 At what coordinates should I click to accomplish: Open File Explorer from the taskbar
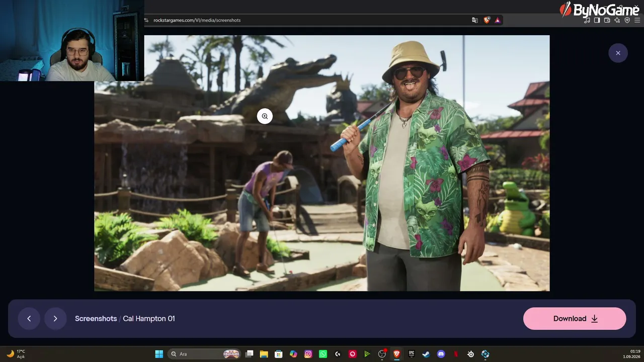(264, 354)
